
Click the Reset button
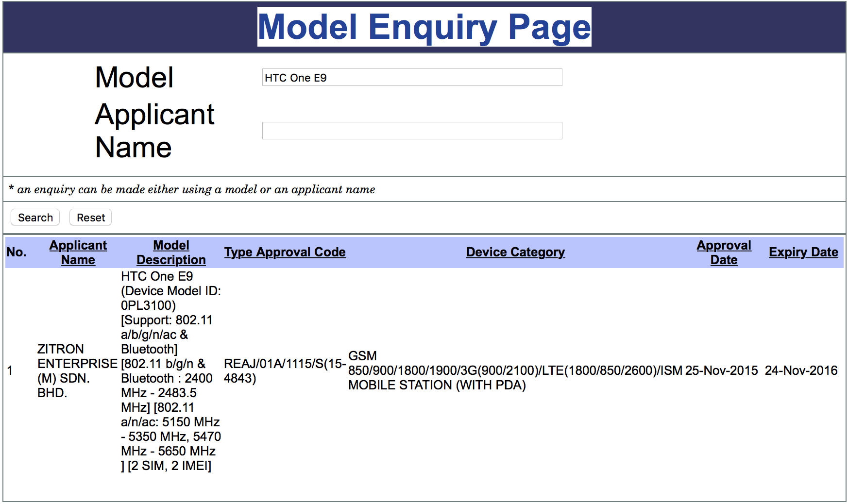pos(90,218)
